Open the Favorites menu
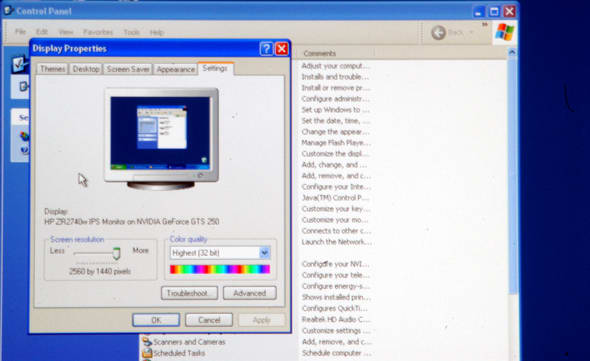Image resolution: width=590 pixels, height=361 pixels. click(x=98, y=32)
